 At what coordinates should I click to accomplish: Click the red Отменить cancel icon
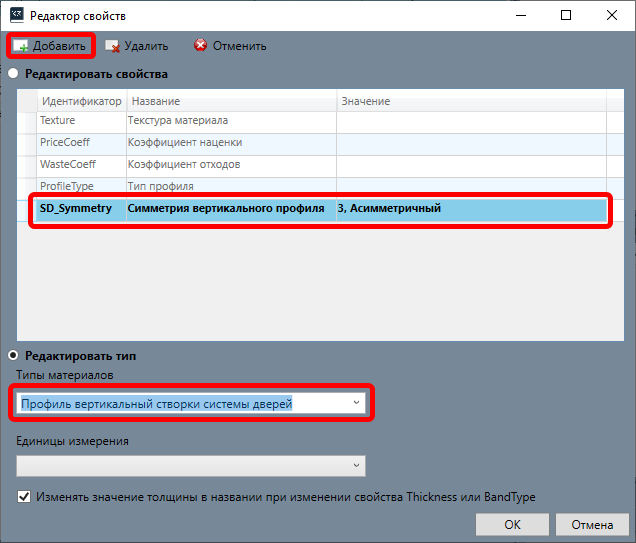pos(200,45)
